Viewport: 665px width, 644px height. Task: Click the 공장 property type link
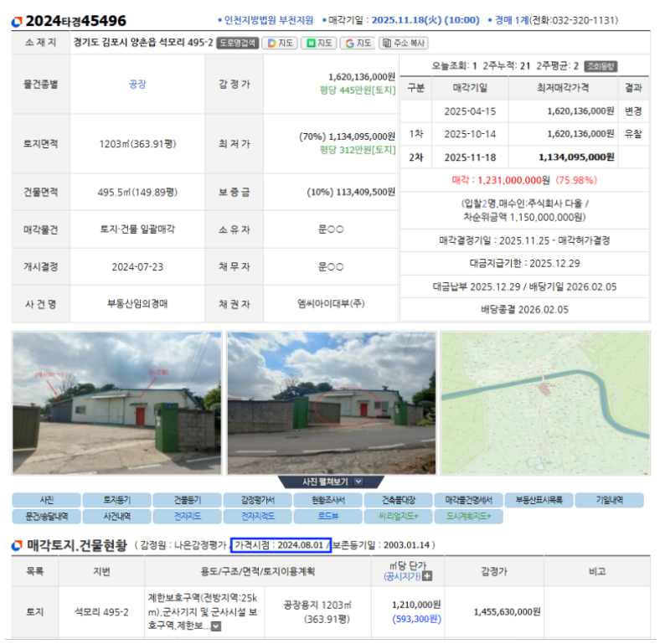click(x=137, y=84)
